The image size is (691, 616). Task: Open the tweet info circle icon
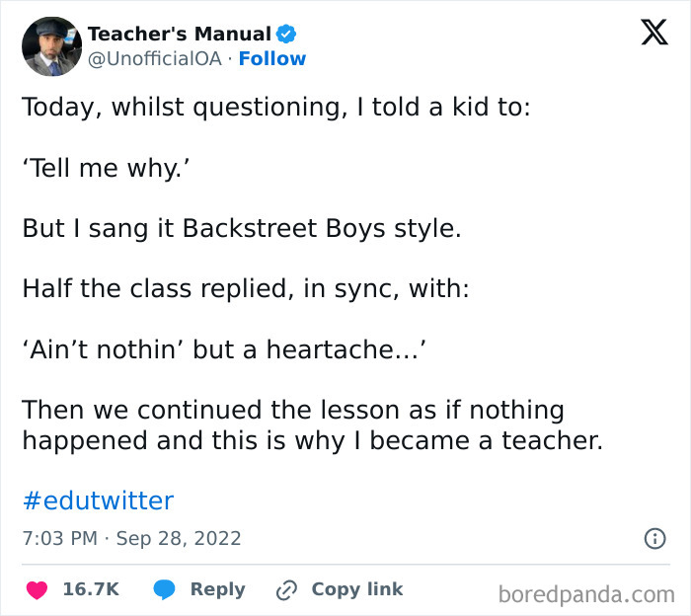tap(653, 539)
